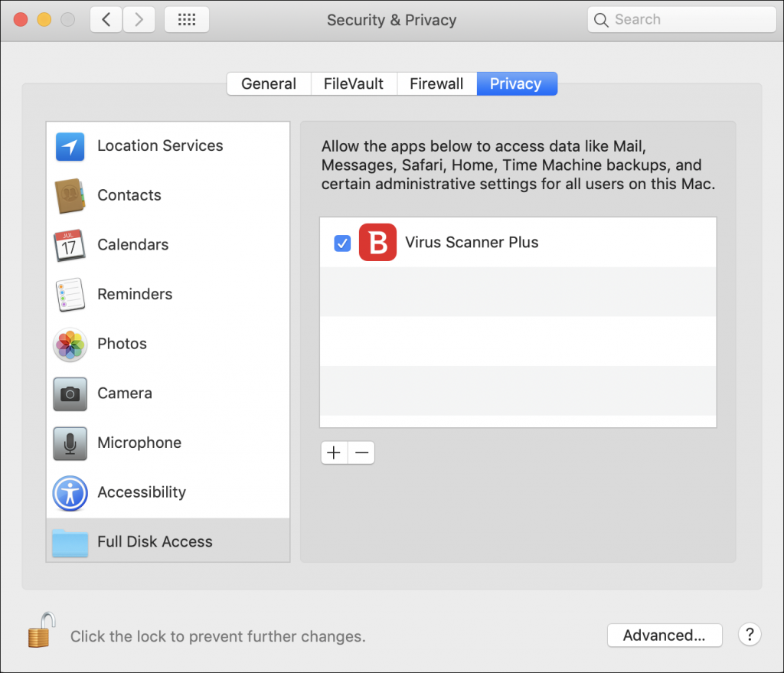Click the Location Services arrow icon
Viewport: 784px width, 673px height.
70,146
